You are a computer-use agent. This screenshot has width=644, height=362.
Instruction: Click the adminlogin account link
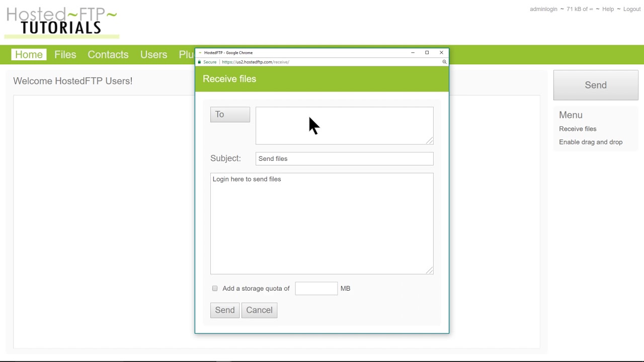point(543,9)
